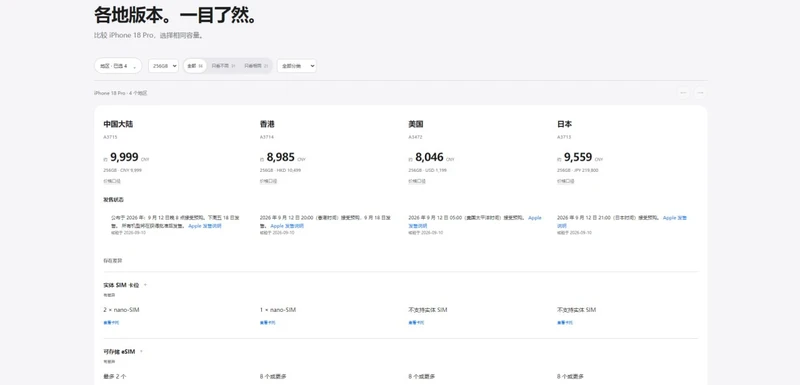The height and width of the screenshot is (385, 800).
Task: Click the 256GB · USD 1,199 line
Action: click(x=428, y=170)
